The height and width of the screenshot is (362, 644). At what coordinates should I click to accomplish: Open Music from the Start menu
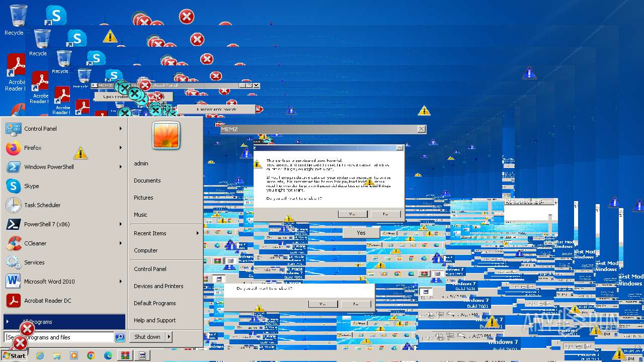(x=140, y=215)
